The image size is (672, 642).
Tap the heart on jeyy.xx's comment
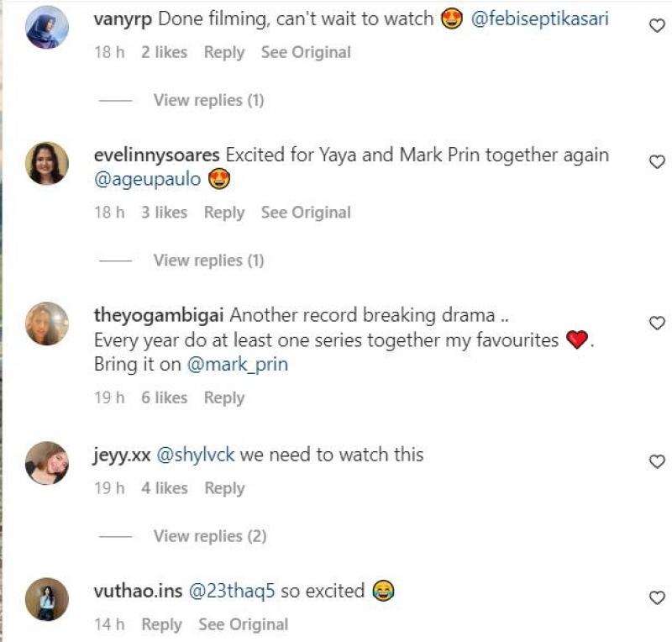(658, 461)
